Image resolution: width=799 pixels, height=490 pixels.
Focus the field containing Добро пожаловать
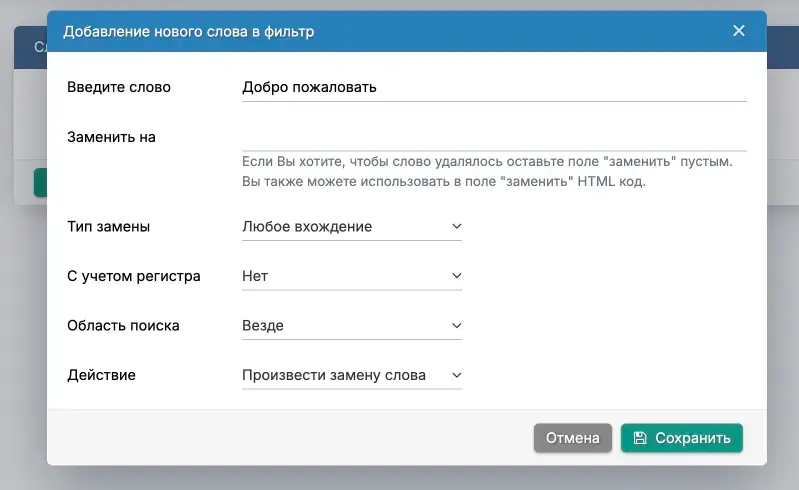pyautogui.click(x=494, y=87)
